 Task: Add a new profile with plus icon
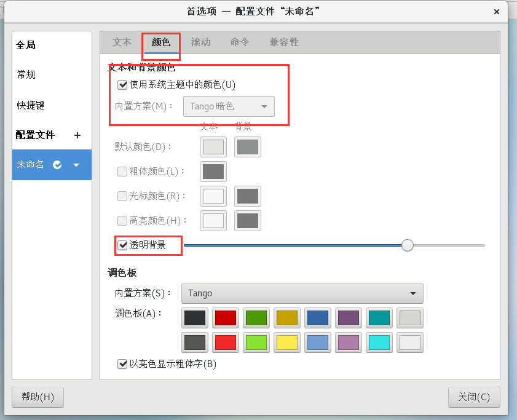(77, 135)
